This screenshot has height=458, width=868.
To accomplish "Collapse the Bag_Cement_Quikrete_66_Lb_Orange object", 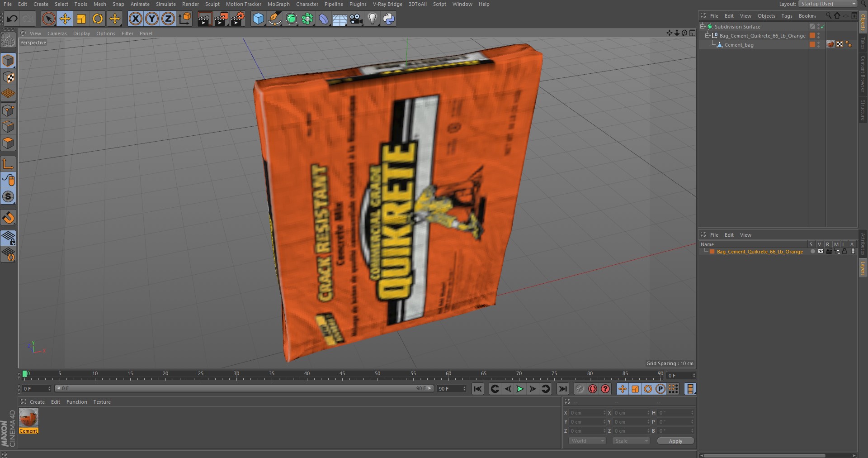I will [x=708, y=35].
